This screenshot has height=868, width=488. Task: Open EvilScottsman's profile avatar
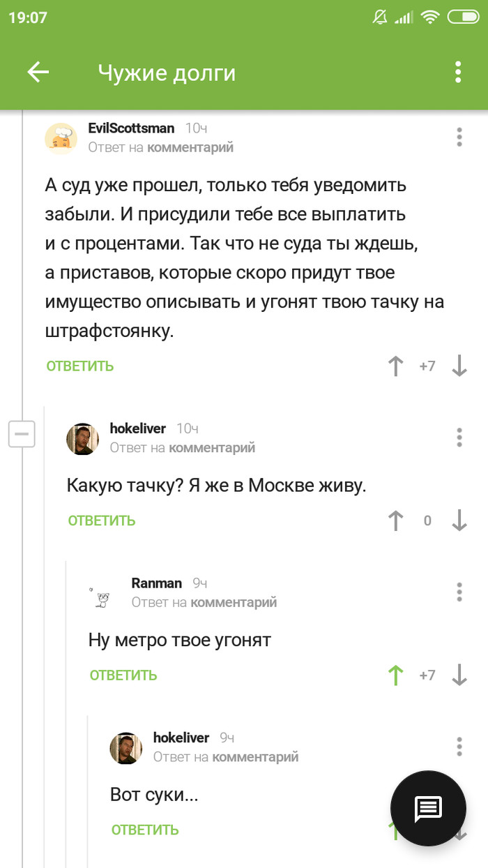(x=61, y=137)
